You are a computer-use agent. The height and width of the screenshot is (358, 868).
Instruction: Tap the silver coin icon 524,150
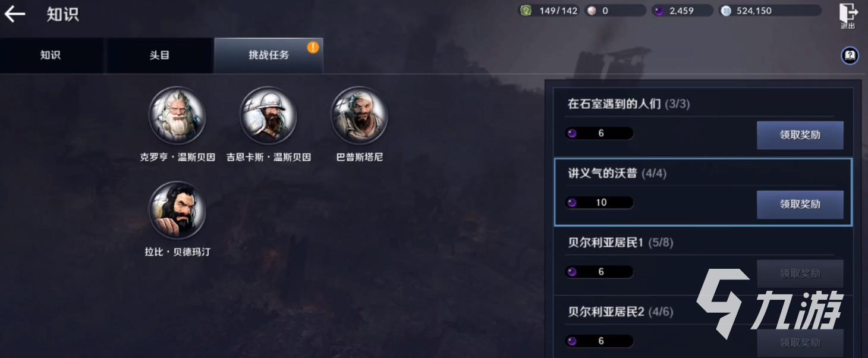725,11
